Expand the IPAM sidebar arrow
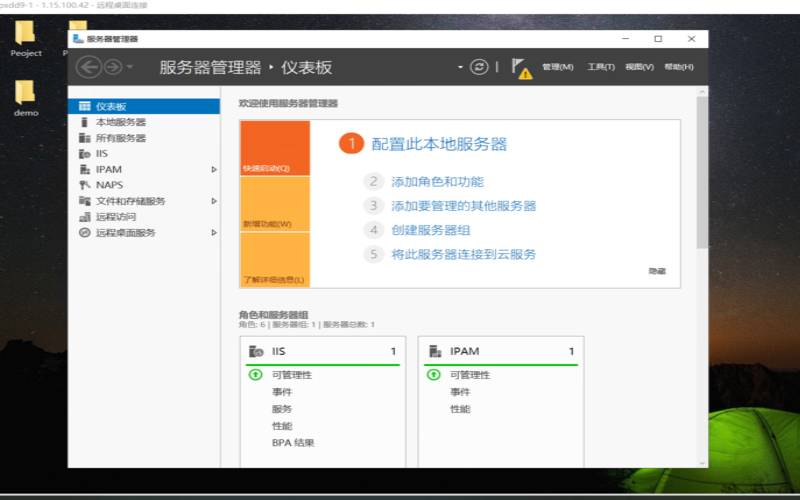 point(214,169)
